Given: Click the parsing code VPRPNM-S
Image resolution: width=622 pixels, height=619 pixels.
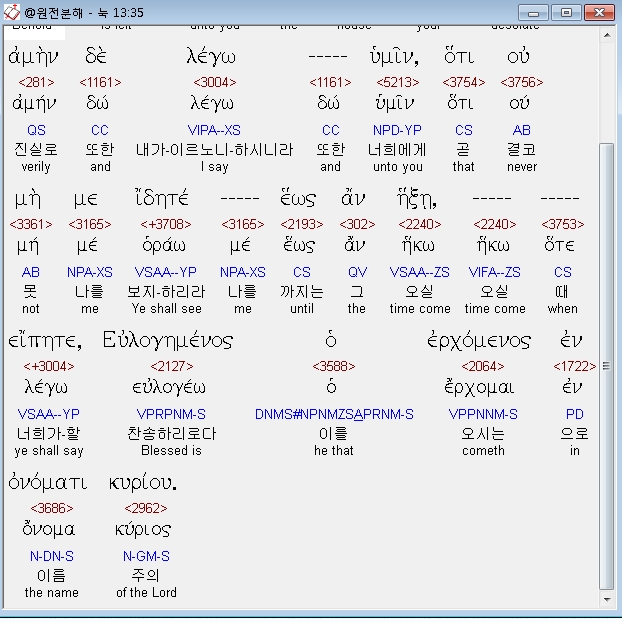Looking at the screenshot, I should point(171,414).
